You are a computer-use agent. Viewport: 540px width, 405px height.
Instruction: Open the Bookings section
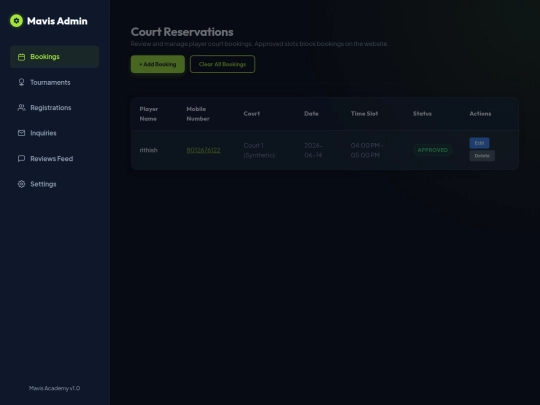point(54,57)
